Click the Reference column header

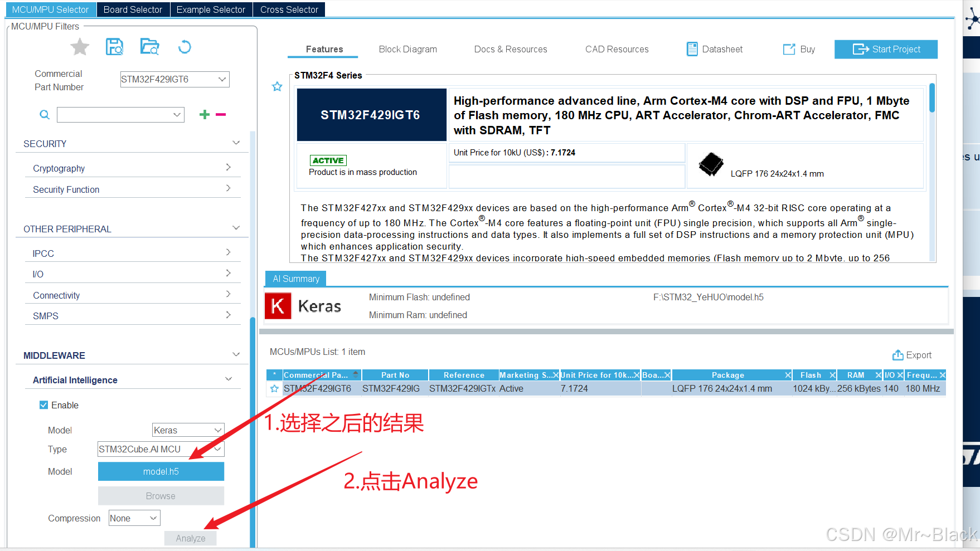click(464, 375)
